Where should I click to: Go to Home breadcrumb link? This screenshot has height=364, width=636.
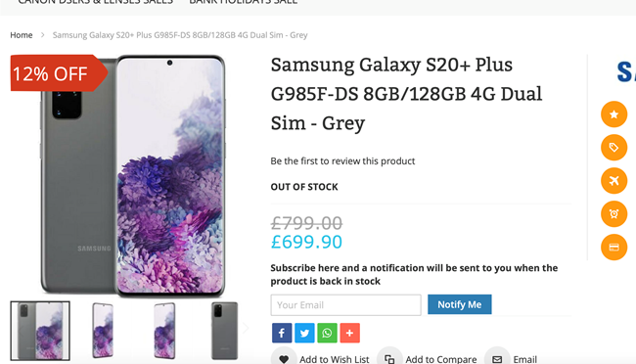pyautogui.click(x=22, y=35)
